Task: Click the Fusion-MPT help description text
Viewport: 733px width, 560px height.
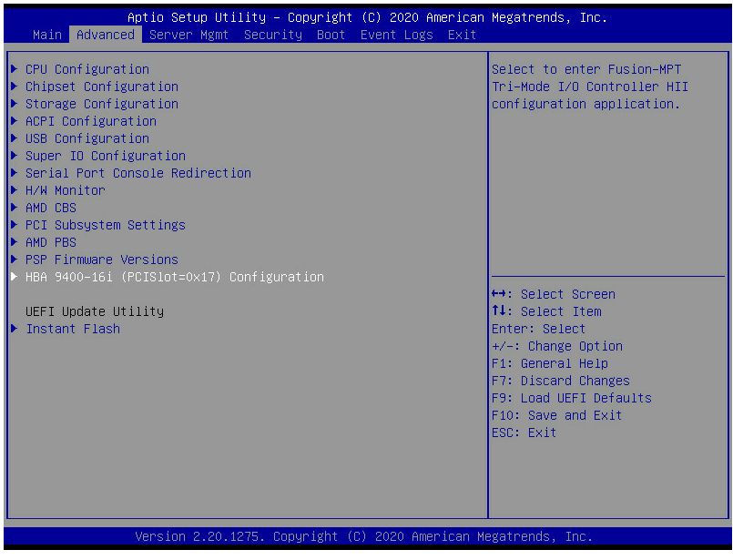Action: pos(590,87)
